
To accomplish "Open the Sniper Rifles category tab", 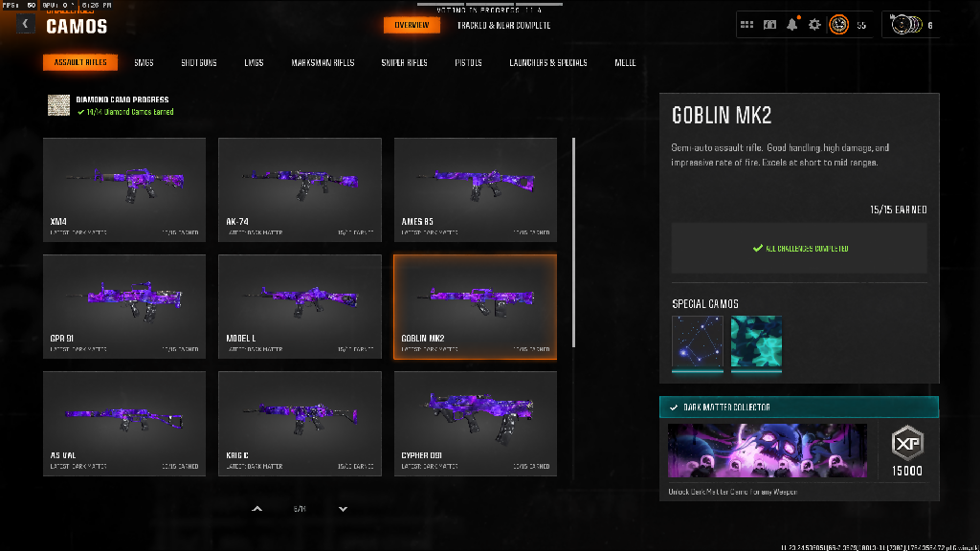I will pyautogui.click(x=404, y=63).
